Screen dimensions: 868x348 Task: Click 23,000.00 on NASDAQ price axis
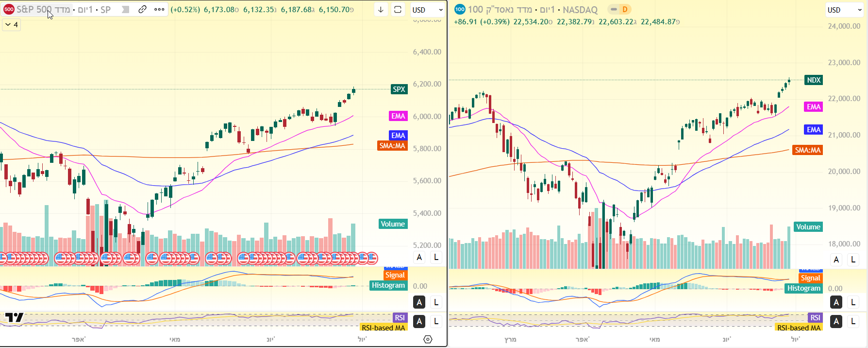coord(844,62)
